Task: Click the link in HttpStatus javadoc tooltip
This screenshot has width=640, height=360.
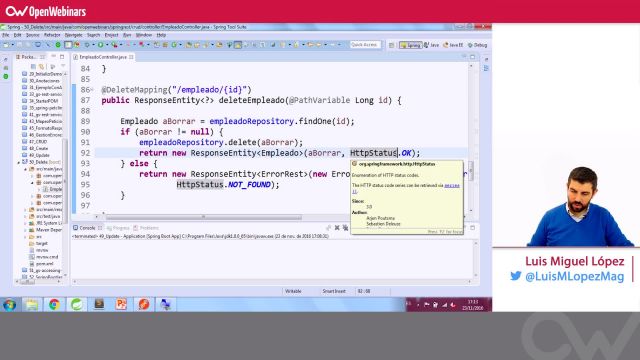Action: tap(451, 185)
